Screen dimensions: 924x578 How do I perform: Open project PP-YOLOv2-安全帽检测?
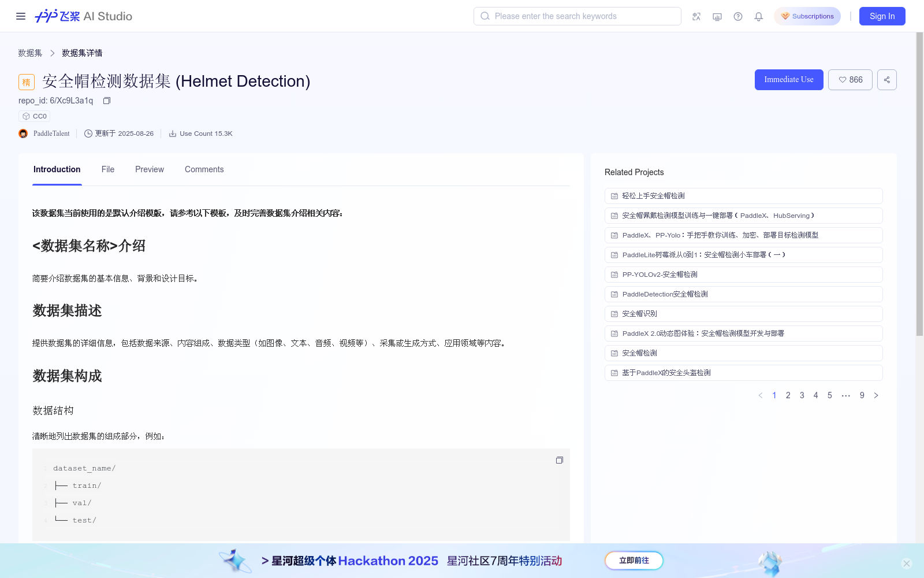tap(744, 275)
